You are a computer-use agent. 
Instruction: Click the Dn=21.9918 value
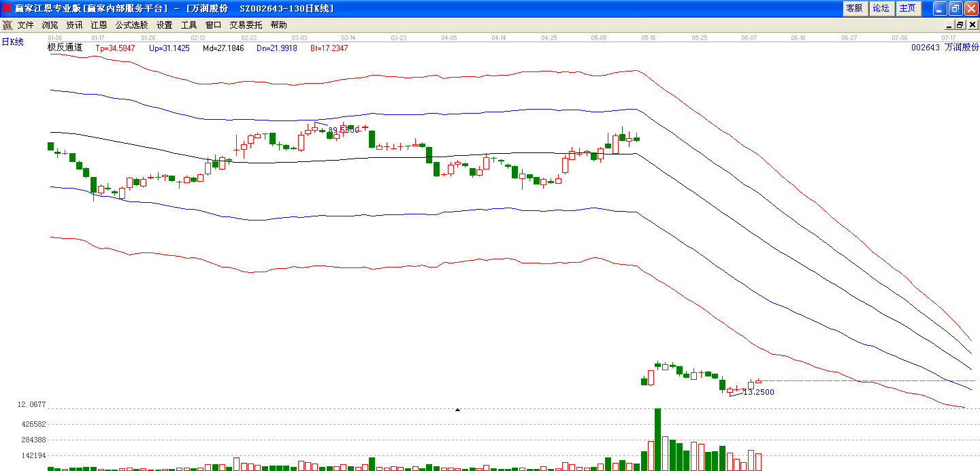tap(277, 48)
